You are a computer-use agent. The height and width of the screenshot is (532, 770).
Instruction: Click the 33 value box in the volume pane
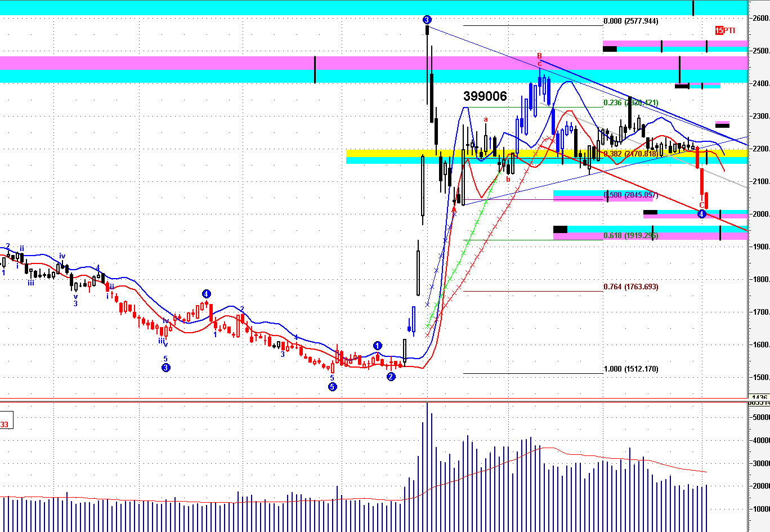(6, 421)
